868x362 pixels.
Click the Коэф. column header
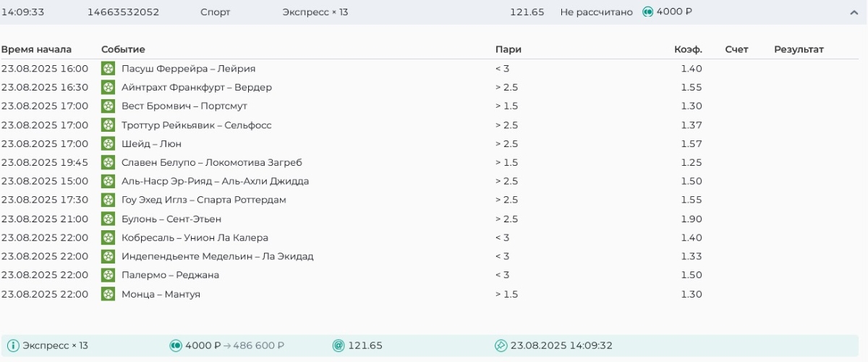coord(688,49)
